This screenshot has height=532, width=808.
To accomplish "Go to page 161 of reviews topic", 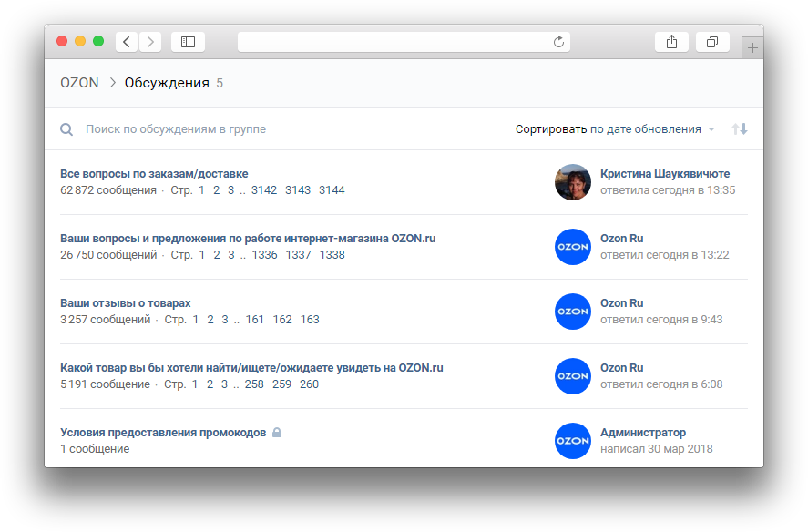I will coord(254,320).
